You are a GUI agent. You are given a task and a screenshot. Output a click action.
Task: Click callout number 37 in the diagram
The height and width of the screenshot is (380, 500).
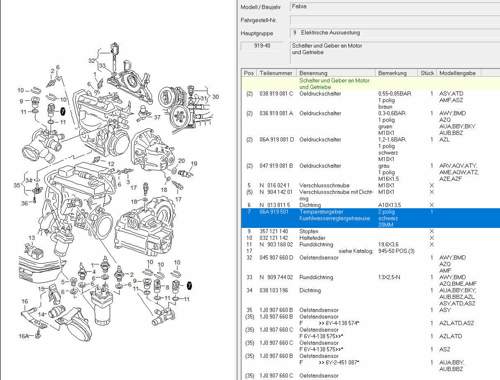[x=157, y=117]
